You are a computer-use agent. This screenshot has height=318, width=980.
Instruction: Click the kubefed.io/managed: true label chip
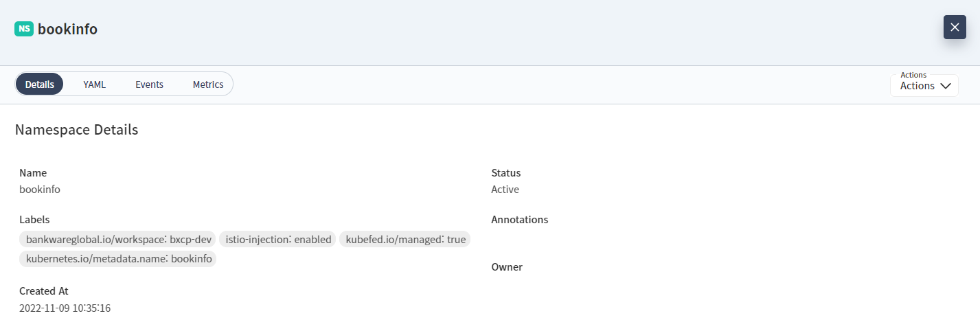tap(405, 239)
